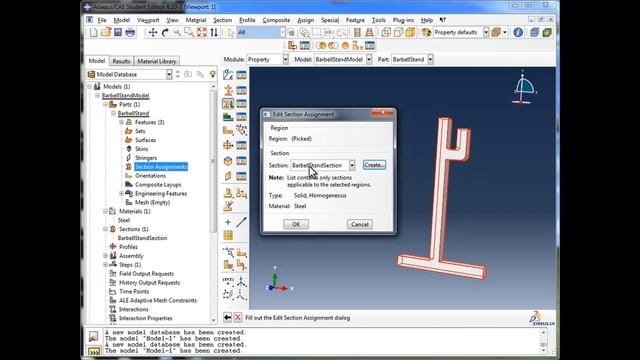Screen dimensions: 640x360
Task: Switch to the Results tab
Action: point(121,61)
